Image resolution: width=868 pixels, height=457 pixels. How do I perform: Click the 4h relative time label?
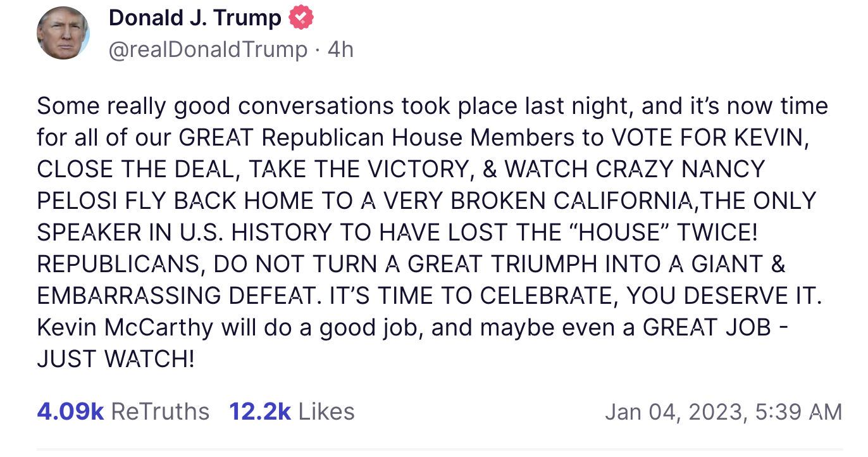click(x=340, y=49)
